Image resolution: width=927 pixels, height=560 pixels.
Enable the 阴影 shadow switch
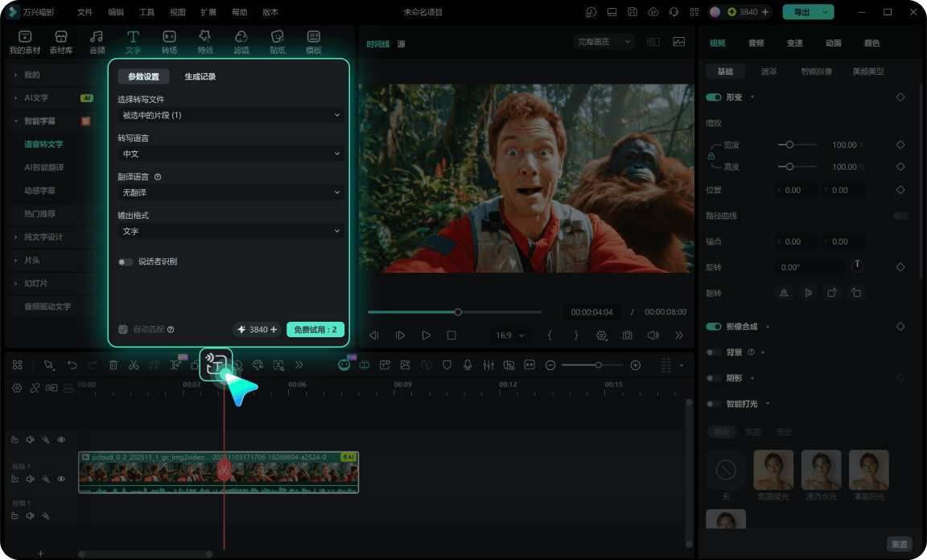pos(714,378)
